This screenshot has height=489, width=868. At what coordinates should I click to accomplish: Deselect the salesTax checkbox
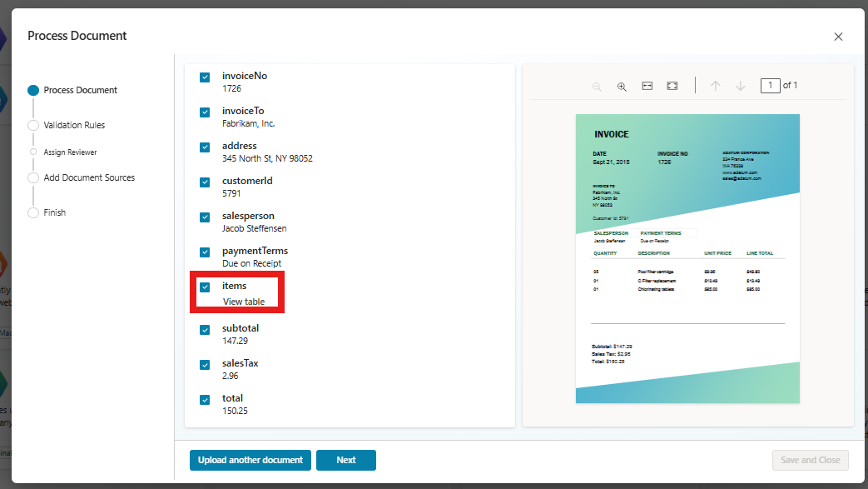[x=205, y=365]
